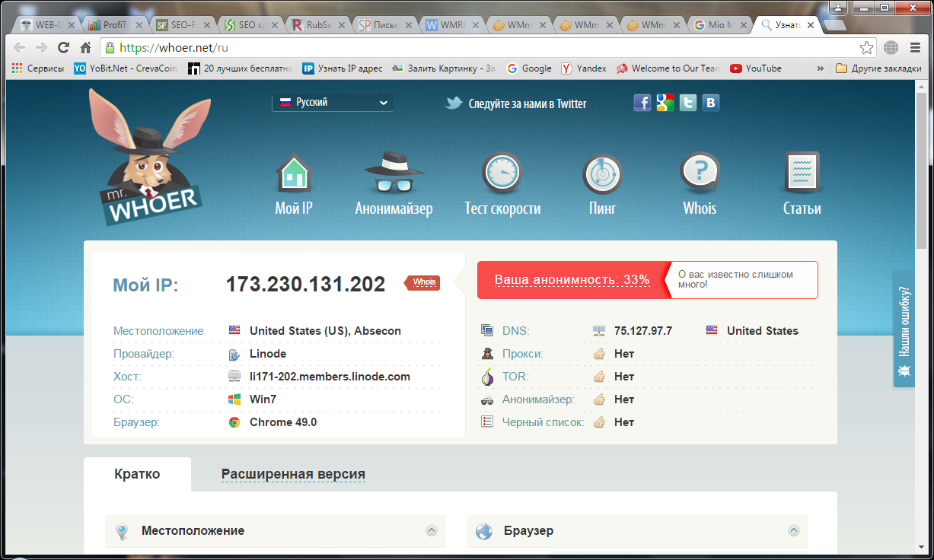Open the Chrome menu hamburger icon
934x560 pixels.
tap(915, 47)
